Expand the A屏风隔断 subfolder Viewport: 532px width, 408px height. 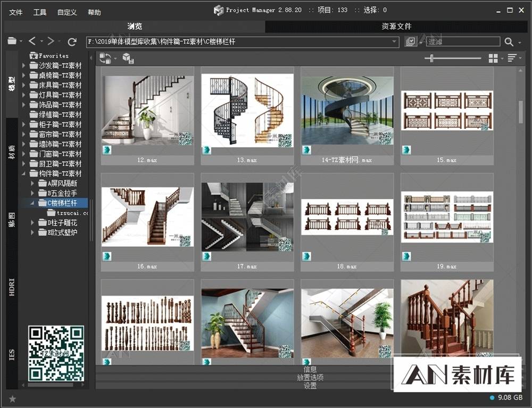pyautogui.click(x=33, y=184)
